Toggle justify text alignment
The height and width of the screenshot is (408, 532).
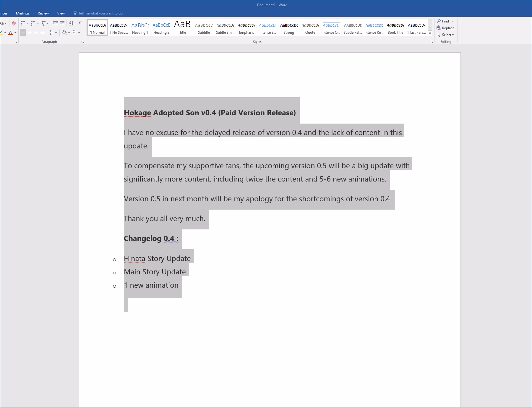tap(43, 33)
